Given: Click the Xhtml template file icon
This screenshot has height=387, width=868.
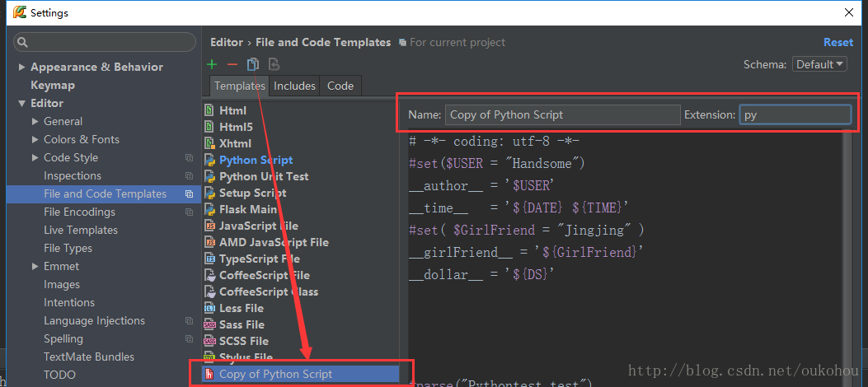Looking at the screenshot, I should point(210,144).
